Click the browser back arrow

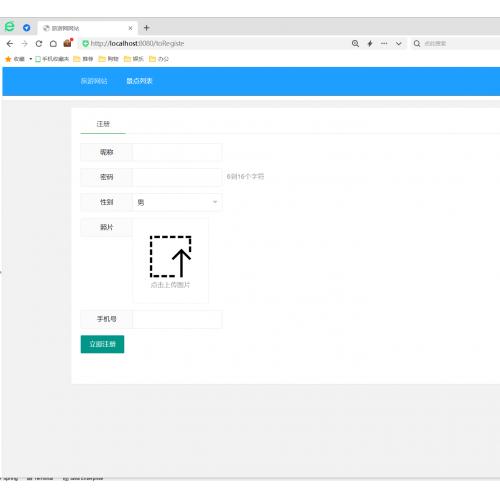10,44
